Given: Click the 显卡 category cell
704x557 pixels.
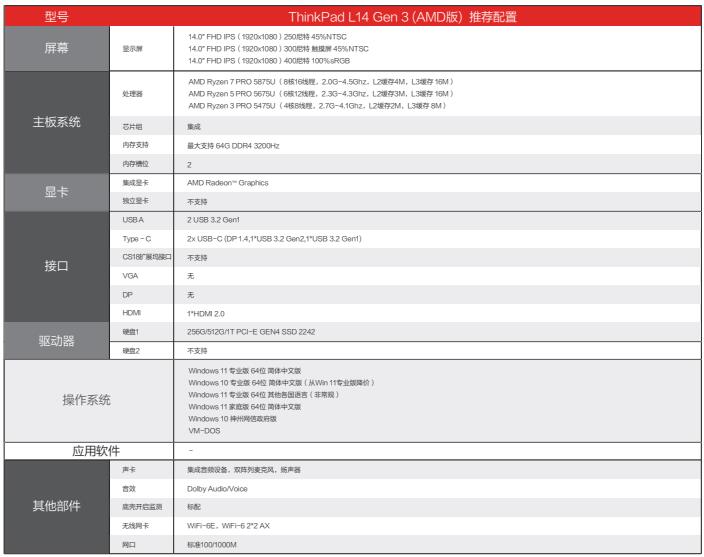Looking at the screenshot, I should [x=58, y=192].
